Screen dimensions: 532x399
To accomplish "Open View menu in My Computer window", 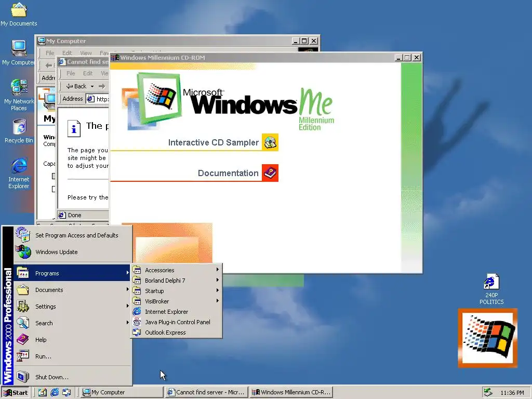I will pos(86,53).
